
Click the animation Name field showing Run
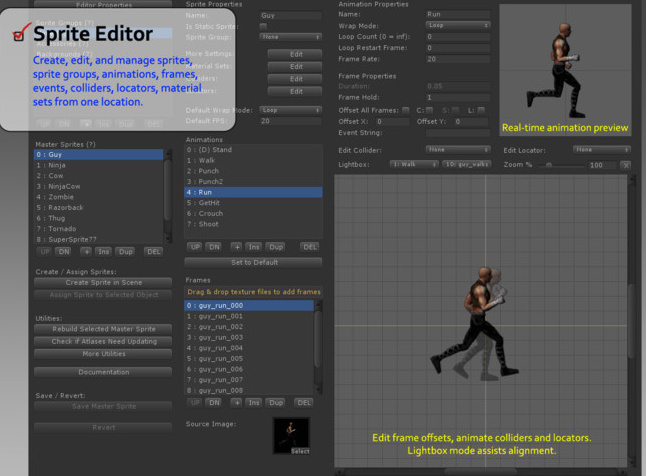458,14
